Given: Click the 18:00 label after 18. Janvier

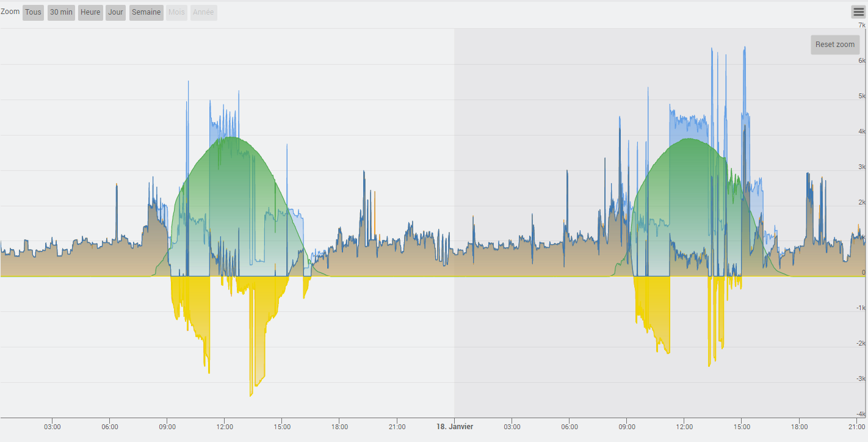Looking at the screenshot, I should 799,427.
